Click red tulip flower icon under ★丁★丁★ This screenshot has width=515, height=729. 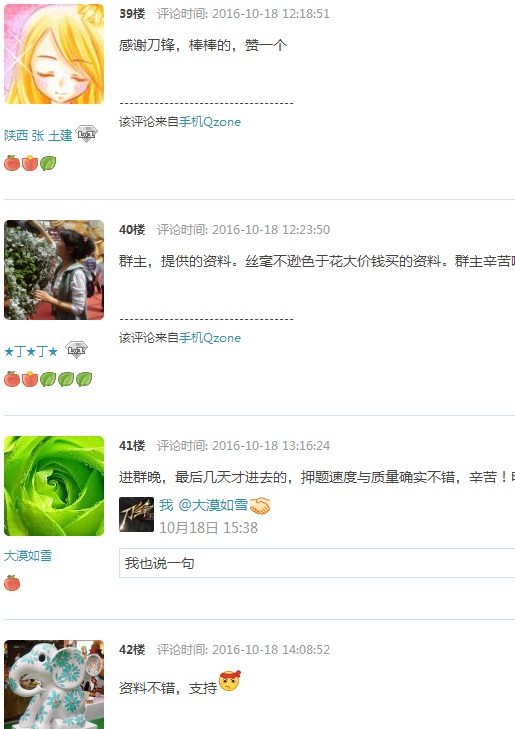coord(30,379)
